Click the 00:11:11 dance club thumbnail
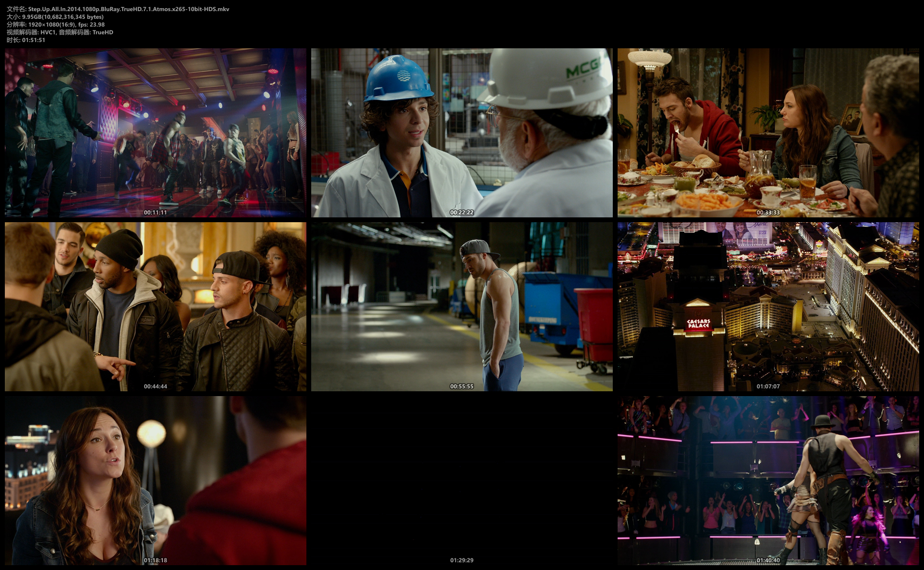This screenshot has height=570, width=924. (156, 133)
